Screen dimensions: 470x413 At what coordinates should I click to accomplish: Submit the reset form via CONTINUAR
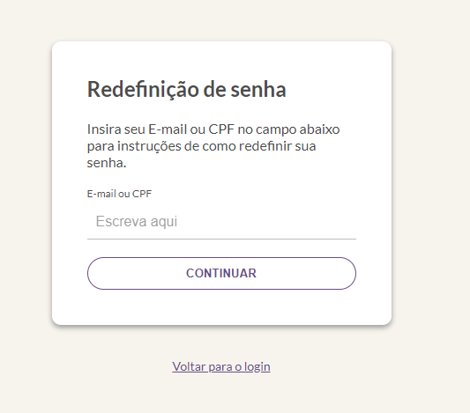(221, 273)
